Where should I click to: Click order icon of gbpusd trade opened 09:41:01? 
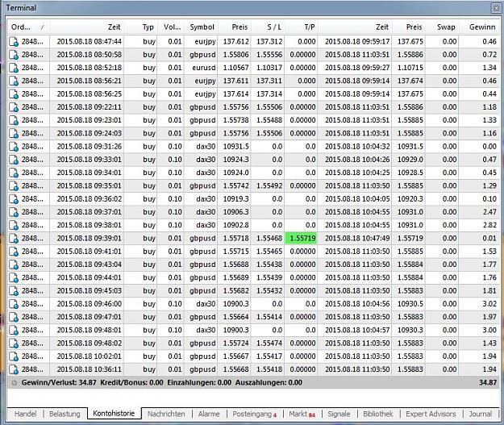(x=14, y=252)
